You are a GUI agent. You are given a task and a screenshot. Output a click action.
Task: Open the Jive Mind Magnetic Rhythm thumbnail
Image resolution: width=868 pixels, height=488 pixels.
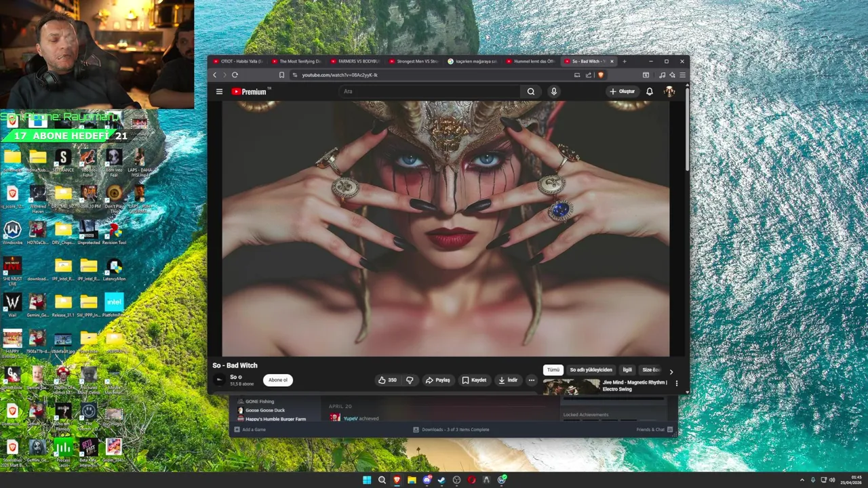572,386
